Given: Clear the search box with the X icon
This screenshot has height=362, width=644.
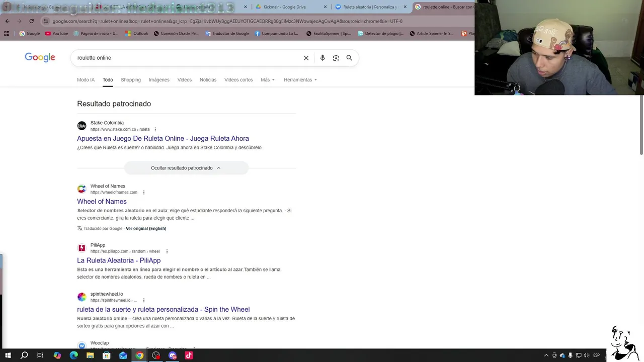Looking at the screenshot, I should tap(306, 58).
